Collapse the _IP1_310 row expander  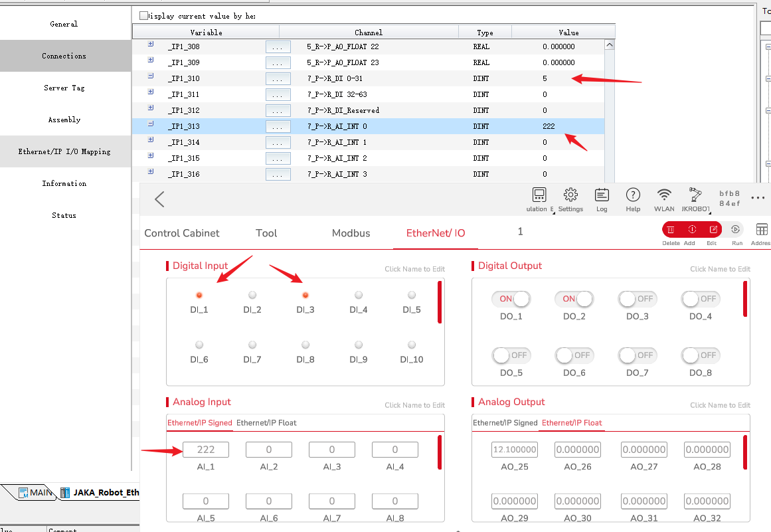click(150, 76)
